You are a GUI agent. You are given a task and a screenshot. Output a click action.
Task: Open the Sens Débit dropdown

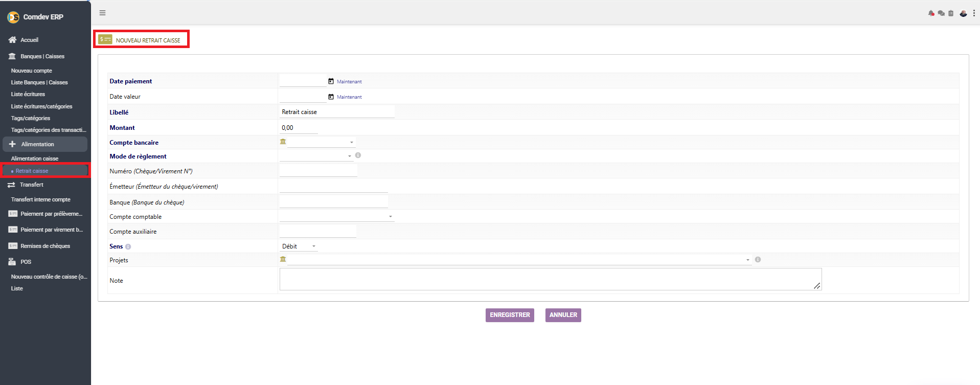point(299,246)
